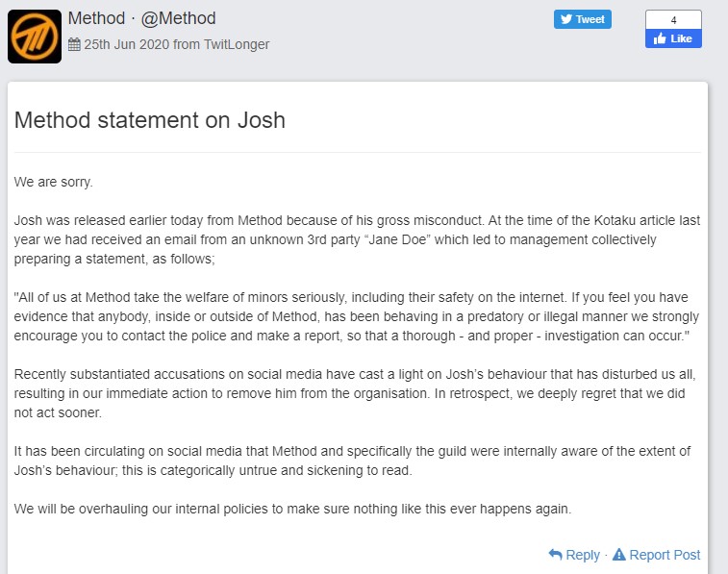Select the Report Post link text
Screen dimensions: 728x574
coord(665,555)
